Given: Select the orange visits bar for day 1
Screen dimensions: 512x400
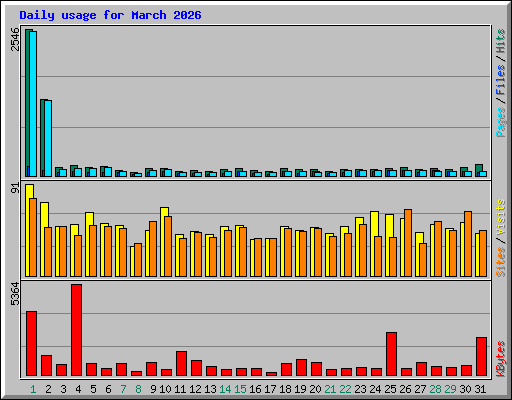Looking at the screenshot, I should click(33, 237).
